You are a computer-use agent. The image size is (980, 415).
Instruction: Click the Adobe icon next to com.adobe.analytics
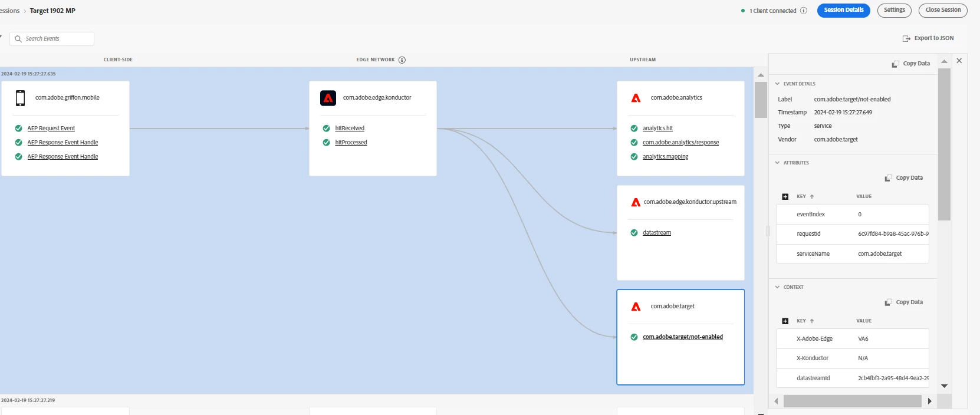pyautogui.click(x=636, y=98)
